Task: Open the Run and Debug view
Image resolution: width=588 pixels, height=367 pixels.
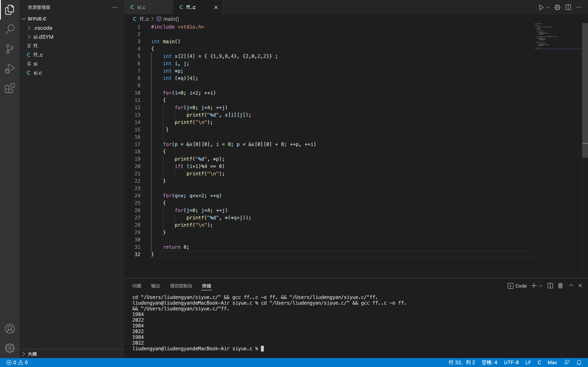Action: pos(10,69)
